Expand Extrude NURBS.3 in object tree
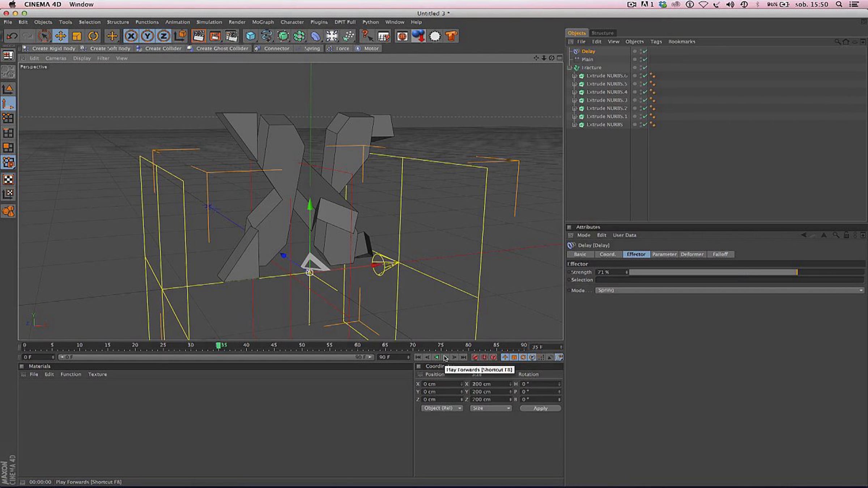 574,100
